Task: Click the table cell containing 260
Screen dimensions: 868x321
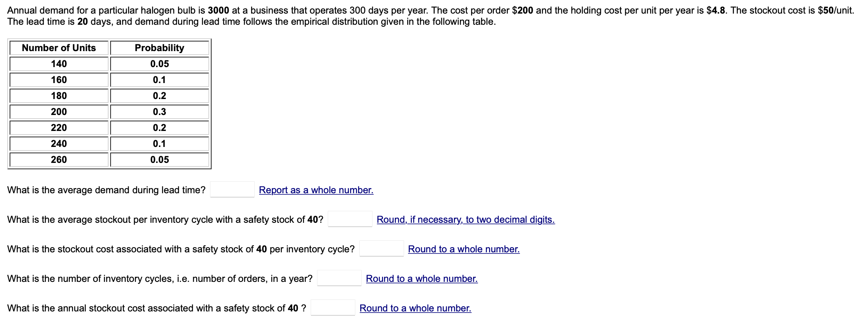Action: point(59,159)
